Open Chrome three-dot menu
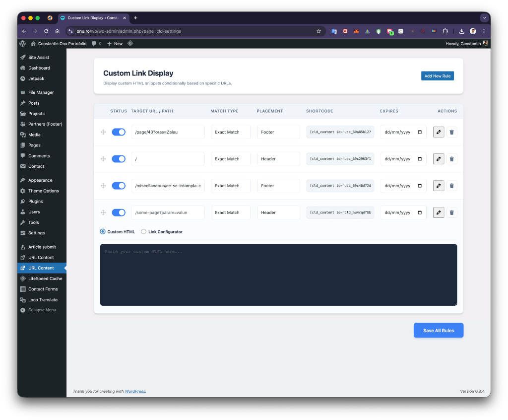The image size is (508, 420). 484,31
